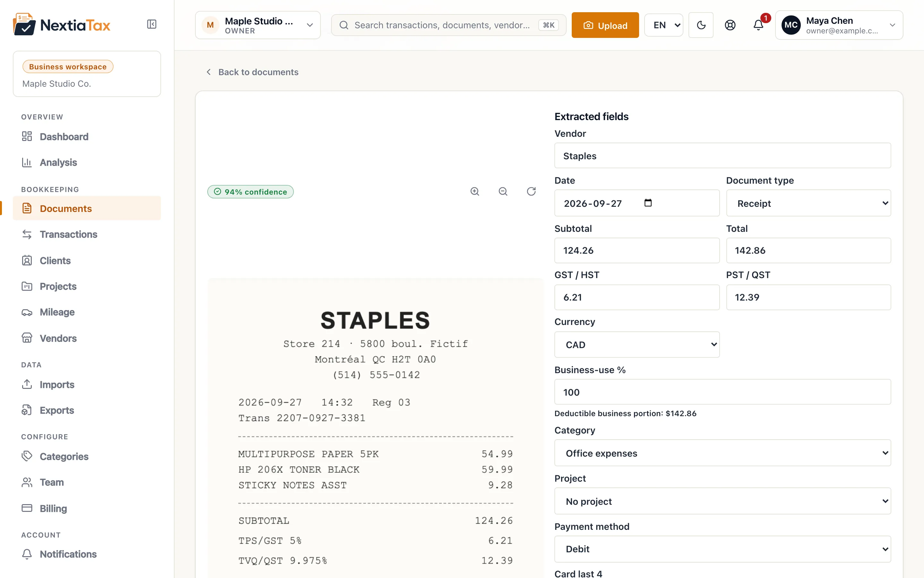Open Maple Studio workspace switcher
This screenshot has height=578, width=924.
point(258,25)
